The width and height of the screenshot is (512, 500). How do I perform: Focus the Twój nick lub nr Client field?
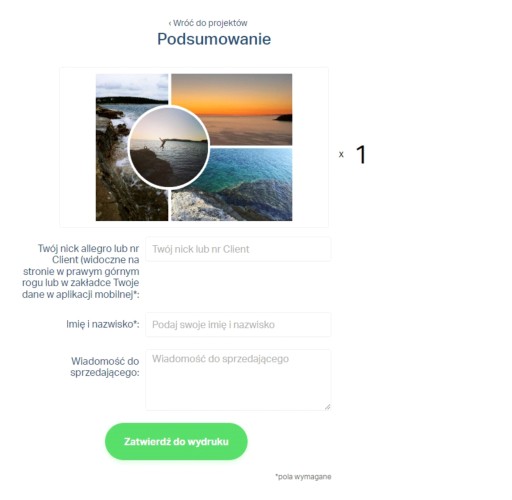click(238, 249)
